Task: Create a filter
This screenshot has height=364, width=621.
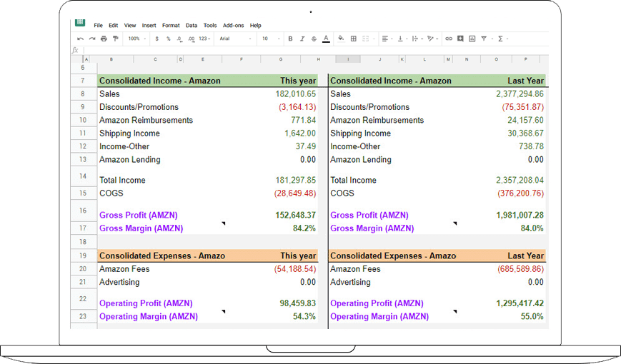Action: pos(484,39)
